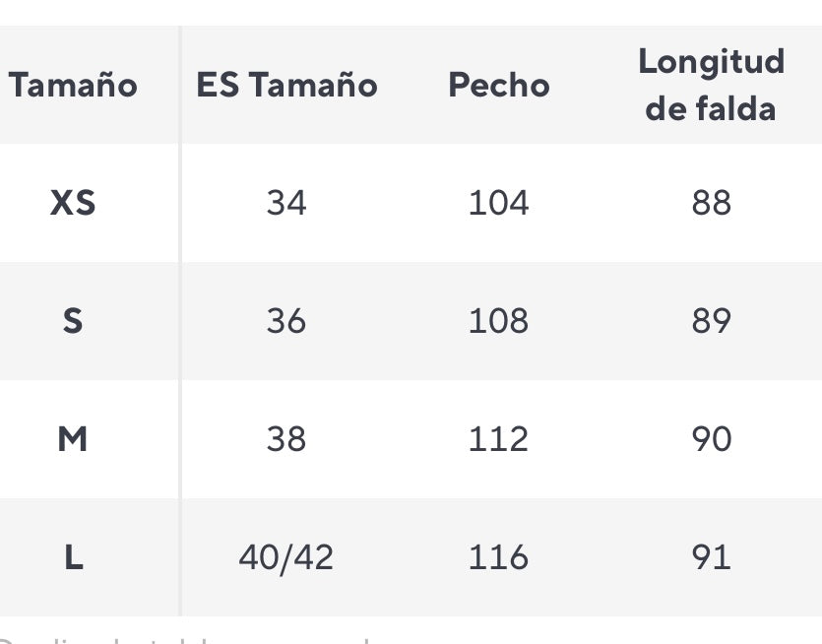This screenshot has height=644, width=822.
Task: Click the Pecho column header
Action: (x=499, y=85)
